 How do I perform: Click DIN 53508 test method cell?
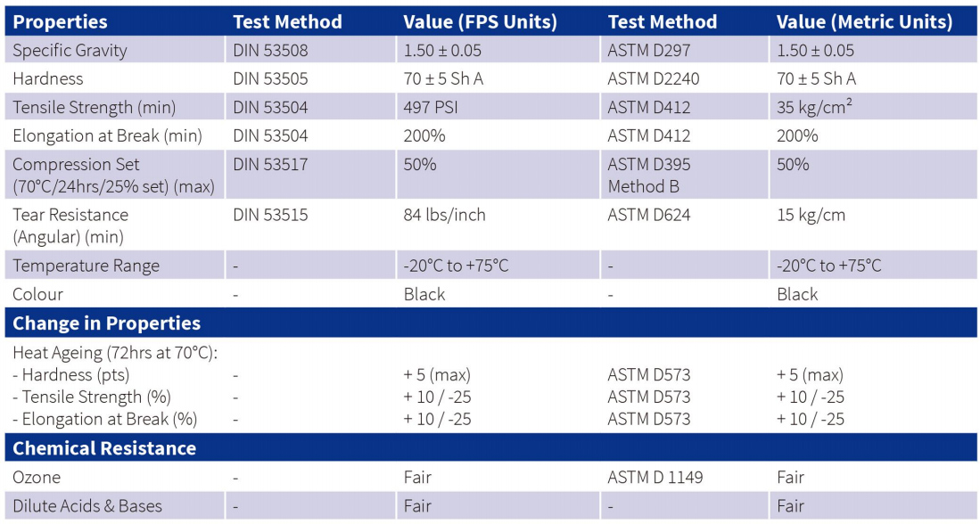click(x=270, y=50)
